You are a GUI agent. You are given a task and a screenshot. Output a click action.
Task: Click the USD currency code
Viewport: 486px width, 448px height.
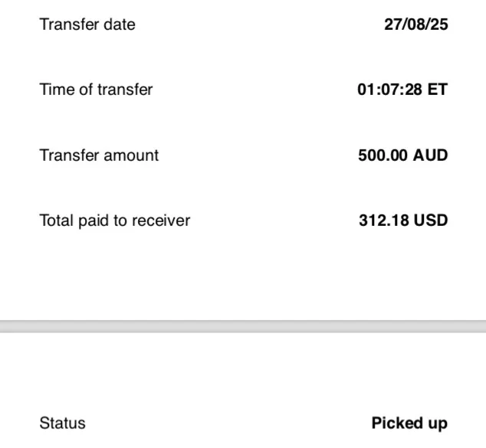[x=431, y=221]
